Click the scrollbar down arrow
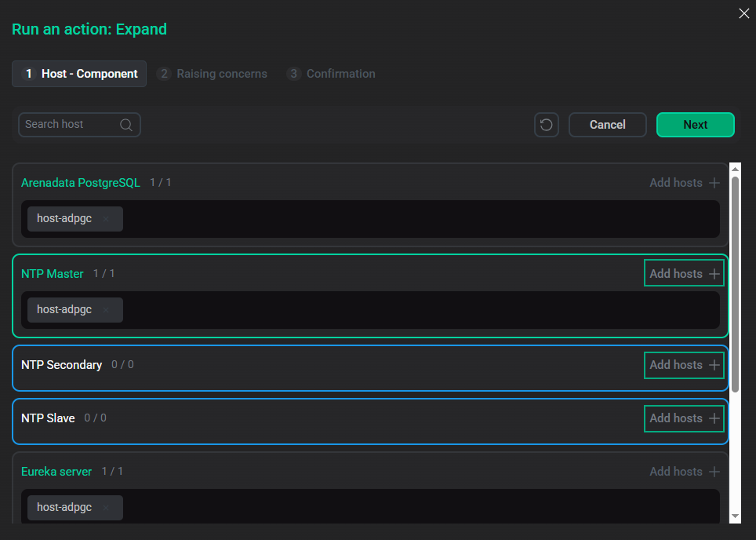The width and height of the screenshot is (756, 540). click(735, 516)
